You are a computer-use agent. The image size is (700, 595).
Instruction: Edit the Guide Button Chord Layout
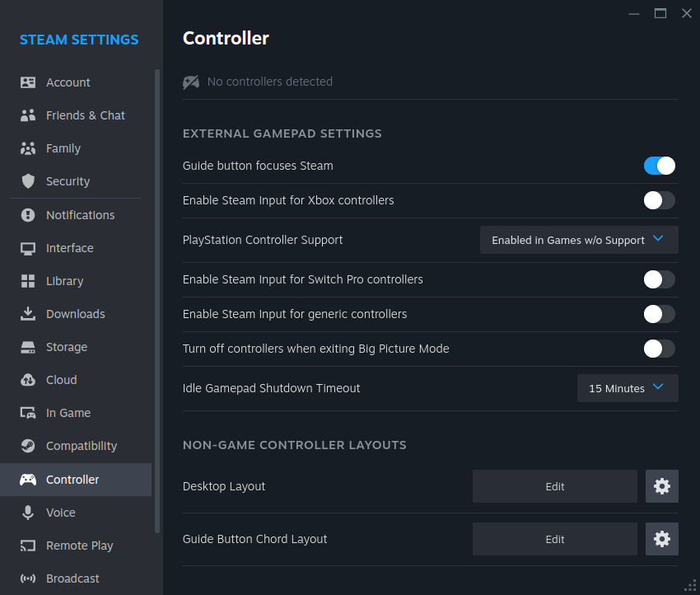click(x=554, y=539)
